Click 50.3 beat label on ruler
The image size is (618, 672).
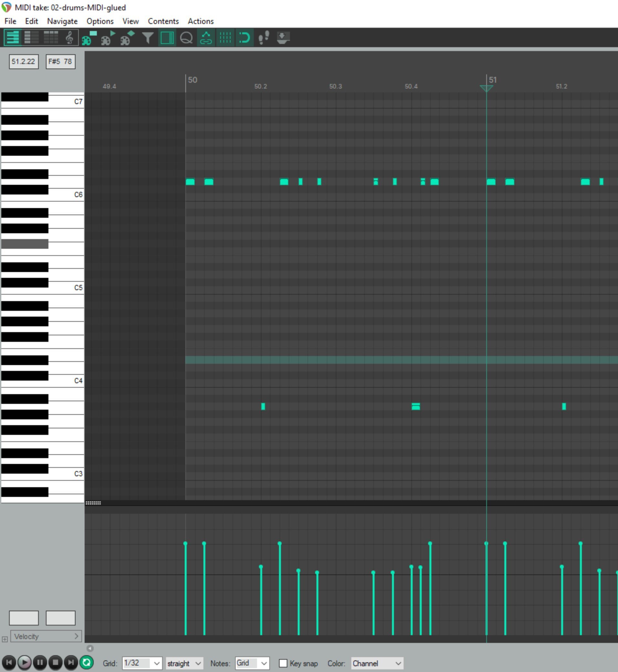pos(335,86)
